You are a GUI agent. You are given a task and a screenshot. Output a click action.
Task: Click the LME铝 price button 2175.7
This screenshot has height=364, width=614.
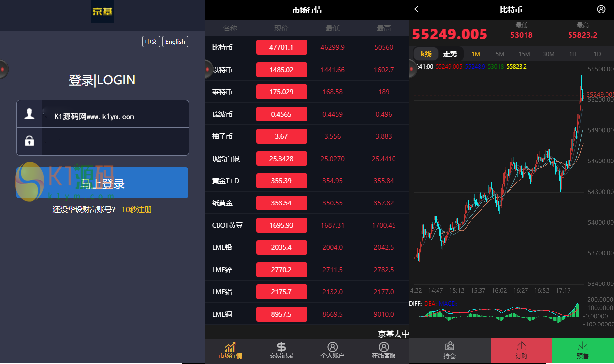(281, 292)
